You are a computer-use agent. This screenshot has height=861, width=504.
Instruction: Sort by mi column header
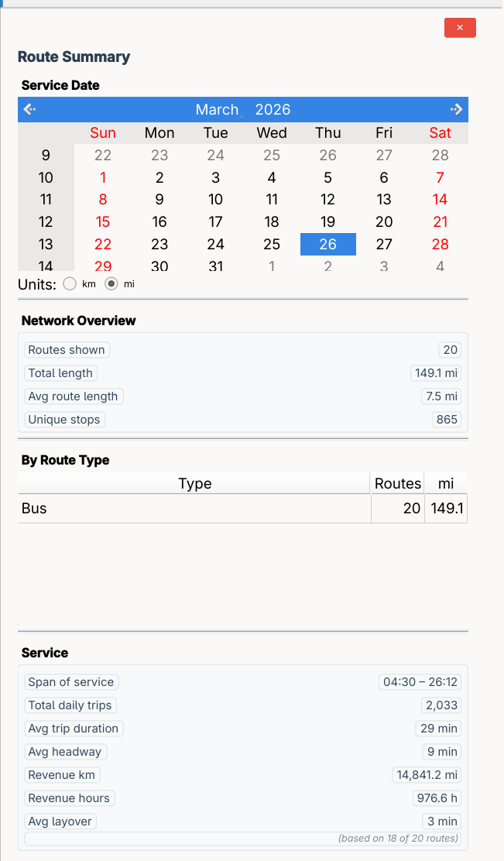[x=446, y=484]
